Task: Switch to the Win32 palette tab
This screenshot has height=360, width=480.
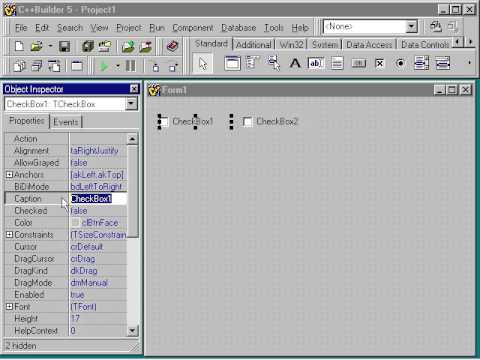Action: 291,44
